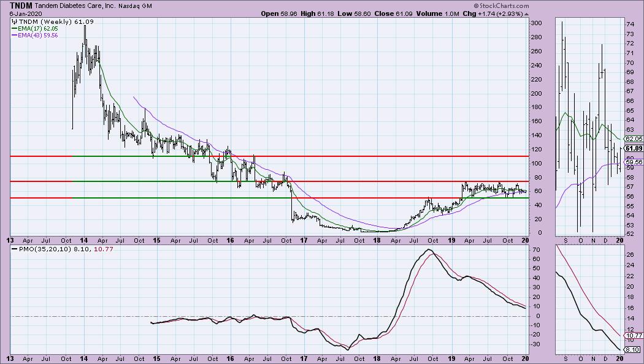Click the 8.10 tag on the PMO zoom panel axis

pyautogui.click(x=633, y=350)
